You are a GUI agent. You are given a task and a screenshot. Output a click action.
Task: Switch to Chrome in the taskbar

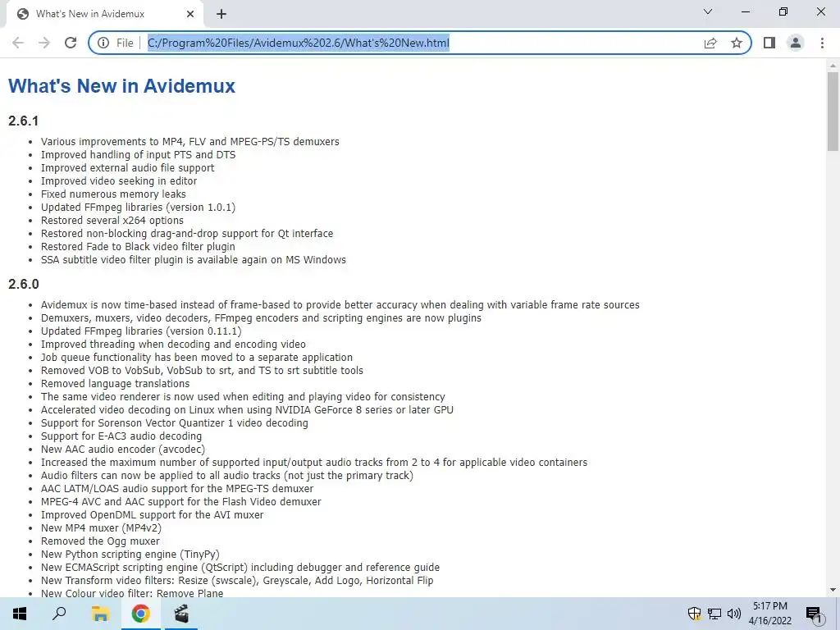[140, 614]
